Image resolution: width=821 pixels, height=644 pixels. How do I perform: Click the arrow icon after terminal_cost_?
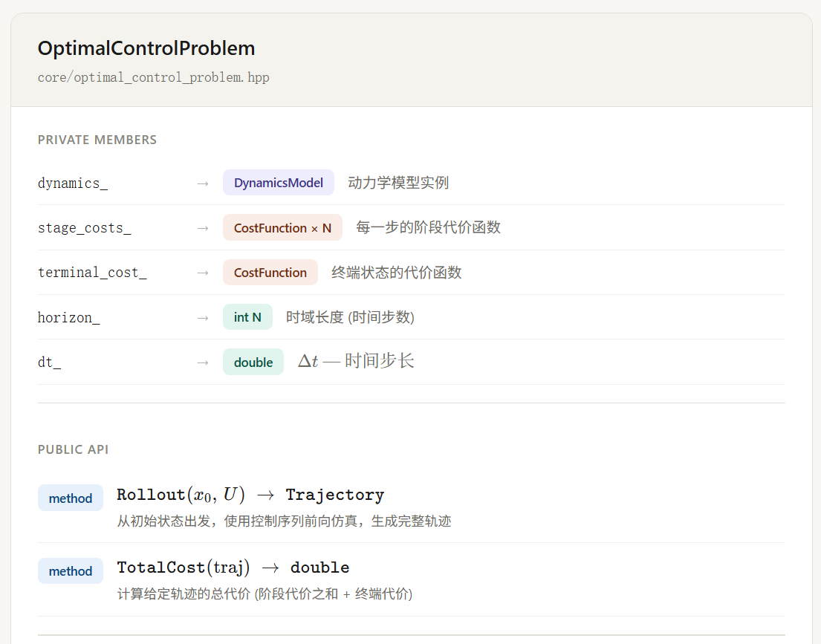(x=203, y=273)
